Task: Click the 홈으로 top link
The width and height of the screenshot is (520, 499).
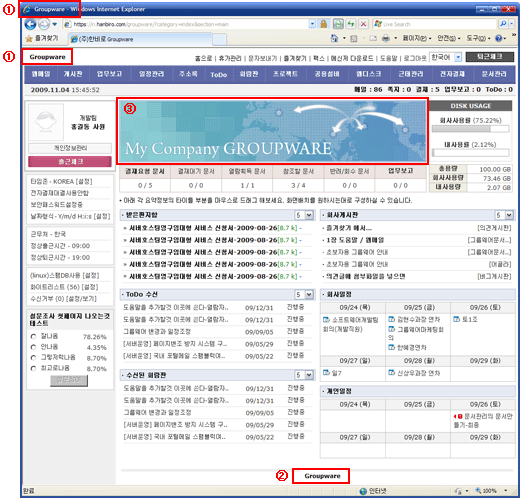Action: pos(203,58)
